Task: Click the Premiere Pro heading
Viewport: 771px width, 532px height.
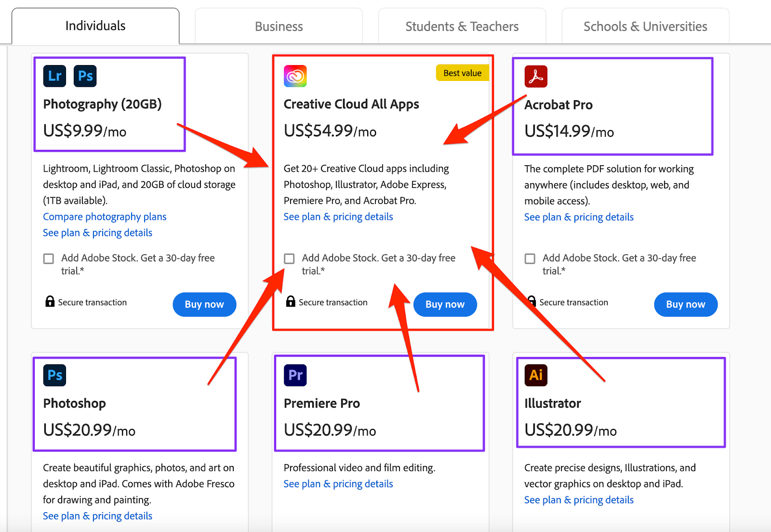Action: coord(322,403)
